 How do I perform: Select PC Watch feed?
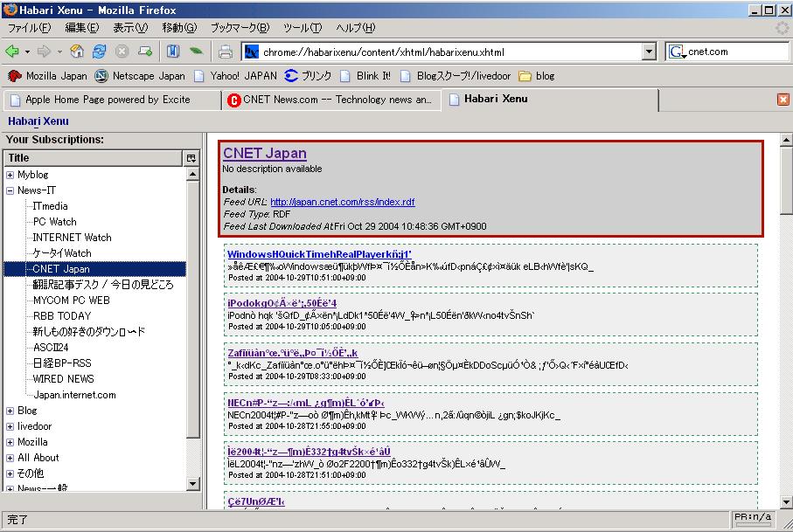tap(54, 222)
